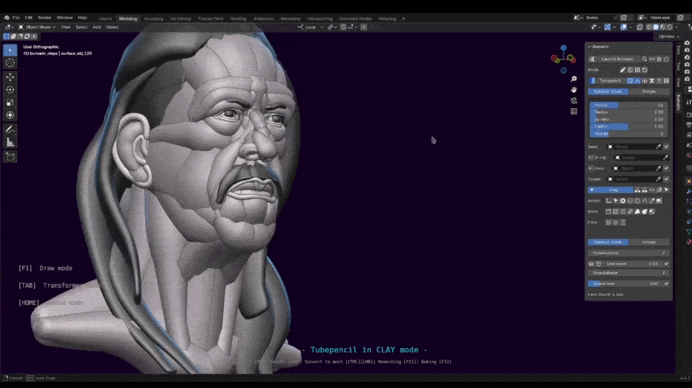692x388 pixels.
Task: Click the circle icon in Action row
Action: 623,201
